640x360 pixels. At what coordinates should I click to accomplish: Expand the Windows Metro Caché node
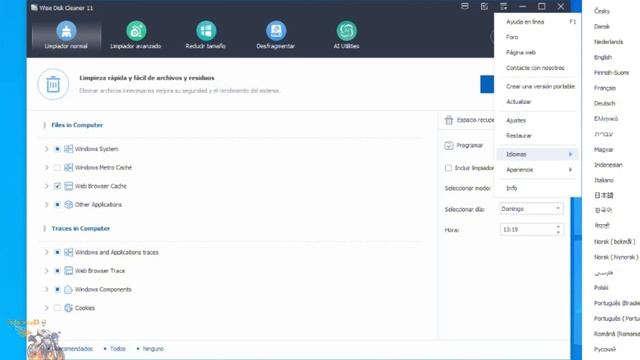pyautogui.click(x=46, y=167)
